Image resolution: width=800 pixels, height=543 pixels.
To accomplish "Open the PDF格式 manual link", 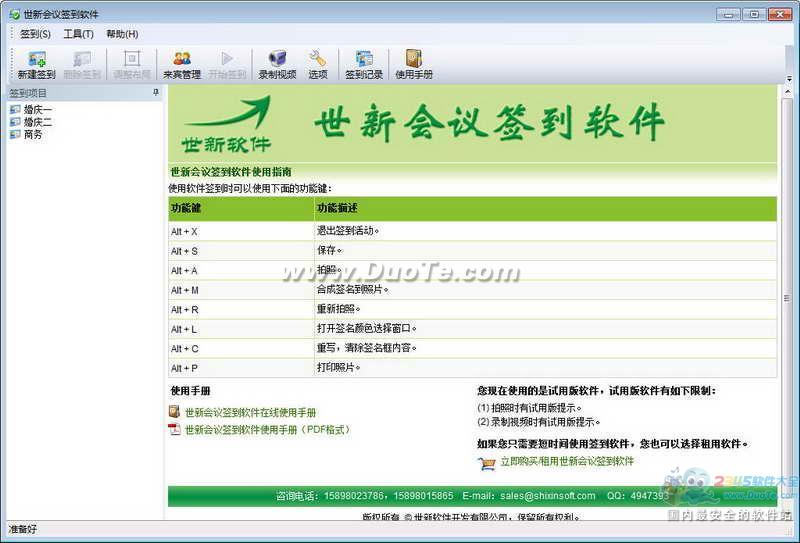I will point(268,430).
